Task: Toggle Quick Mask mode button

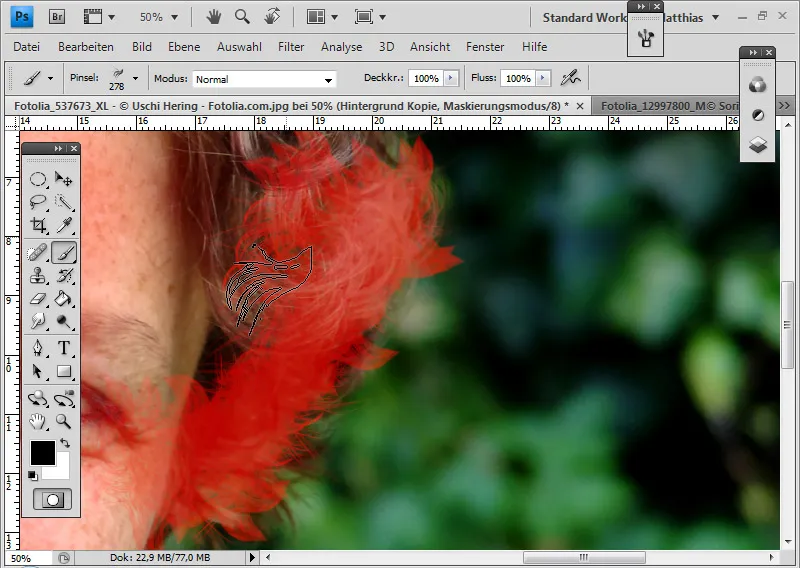Action: [x=52, y=499]
